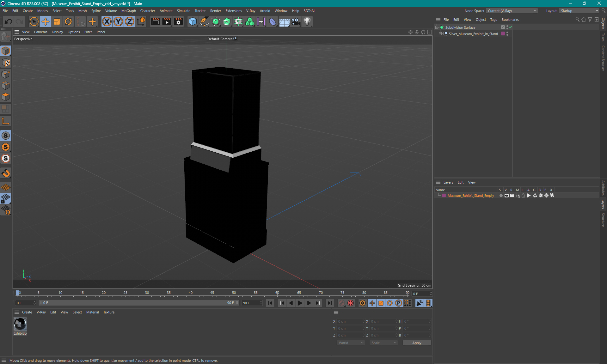607x364 pixels.
Task: Click the coordinate system icon
Action: pos(141,21)
